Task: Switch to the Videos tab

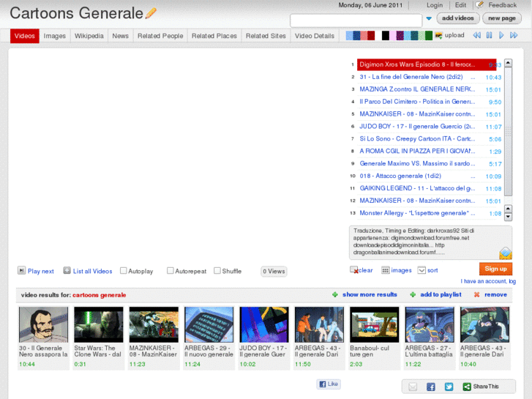Action: 24,36
